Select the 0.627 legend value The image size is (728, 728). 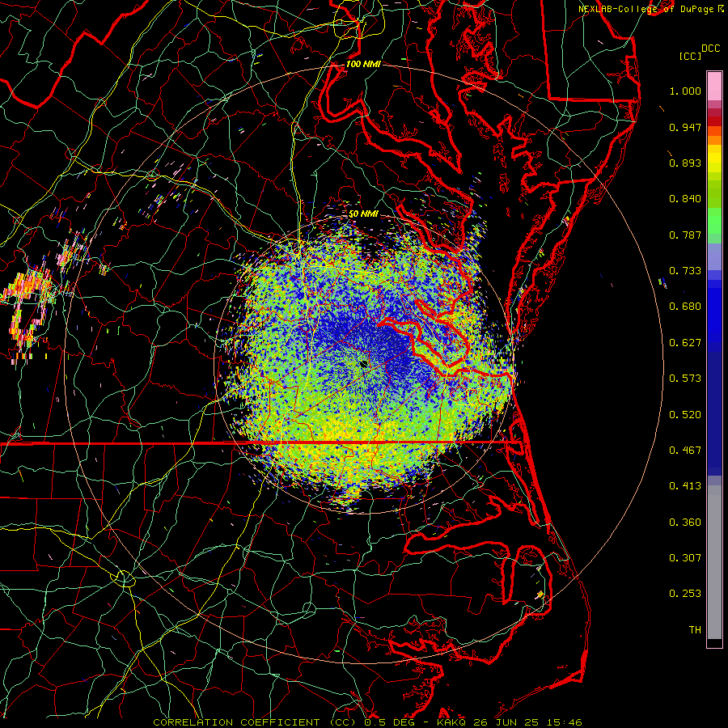685,343
